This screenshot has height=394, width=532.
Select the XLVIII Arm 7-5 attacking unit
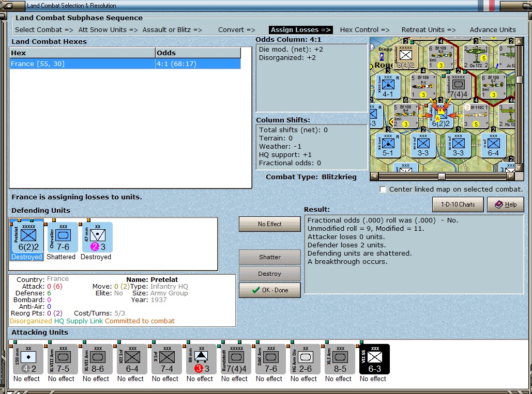tap(63, 359)
